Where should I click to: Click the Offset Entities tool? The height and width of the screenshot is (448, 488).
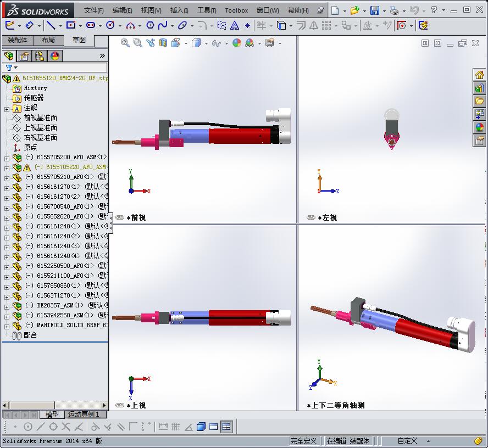(301, 25)
